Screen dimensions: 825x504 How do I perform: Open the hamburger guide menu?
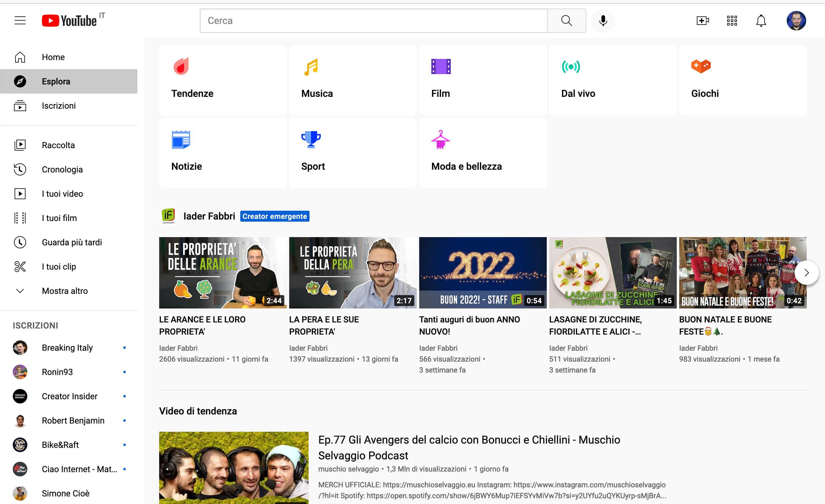20,20
